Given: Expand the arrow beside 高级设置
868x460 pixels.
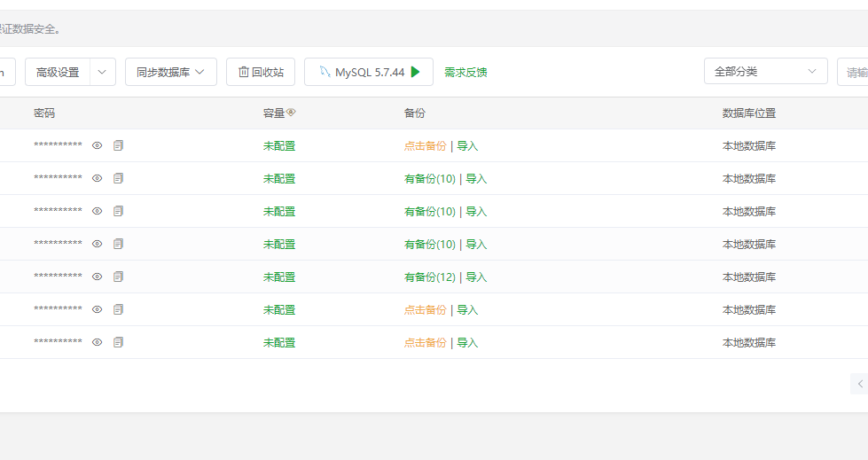Looking at the screenshot, I should tap(103, 72).
